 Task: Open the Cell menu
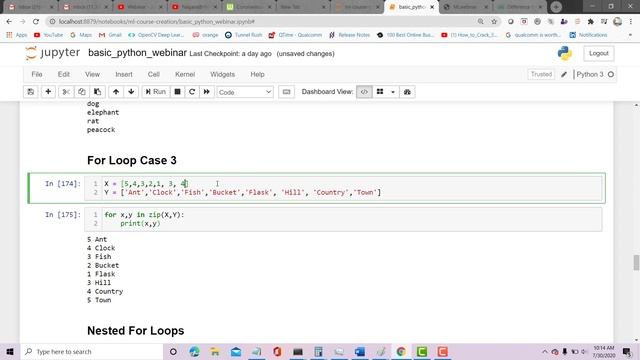[153, 74]
